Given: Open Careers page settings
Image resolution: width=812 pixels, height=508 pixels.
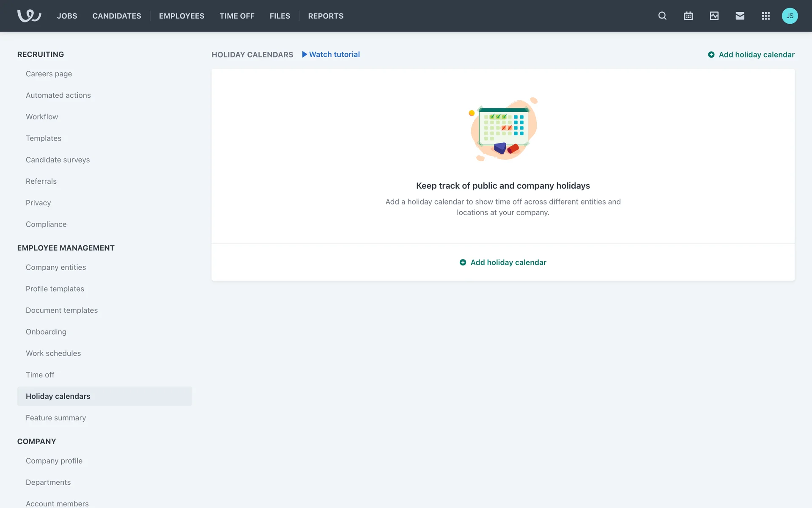Looking at the screenshot, I should (49, 74).
